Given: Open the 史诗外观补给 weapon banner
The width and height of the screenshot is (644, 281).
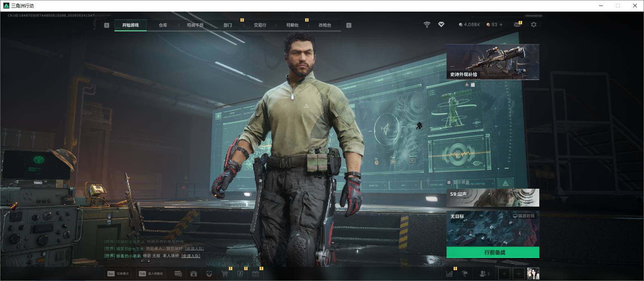Looking at the screenshot, I should click(x=493, y=62).
